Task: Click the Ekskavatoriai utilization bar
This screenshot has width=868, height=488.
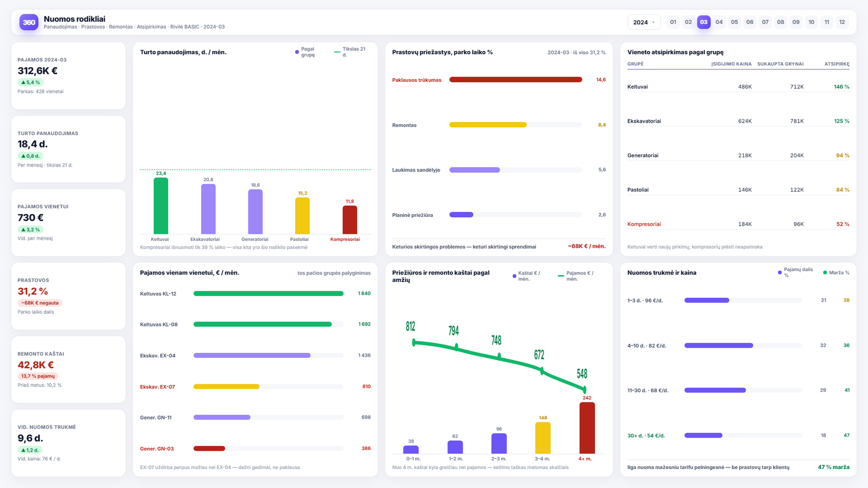Action: (208, 209)
